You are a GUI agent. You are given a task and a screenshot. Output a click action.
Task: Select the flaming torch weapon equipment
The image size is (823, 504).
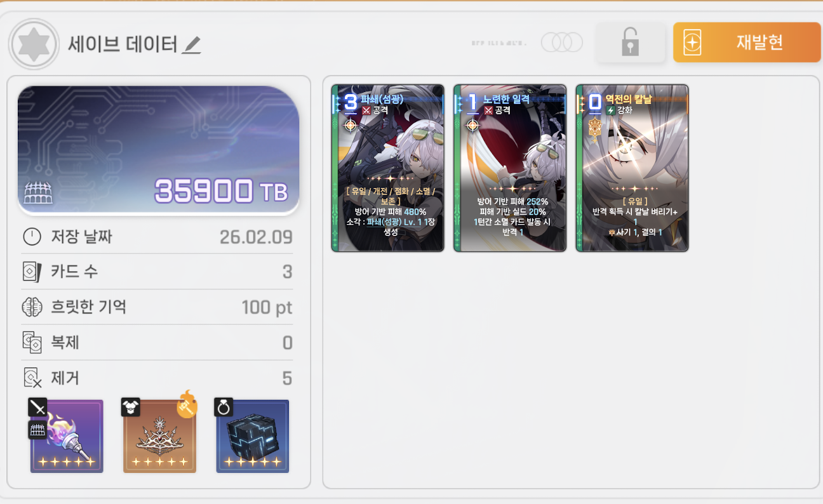tap(67, 436)
